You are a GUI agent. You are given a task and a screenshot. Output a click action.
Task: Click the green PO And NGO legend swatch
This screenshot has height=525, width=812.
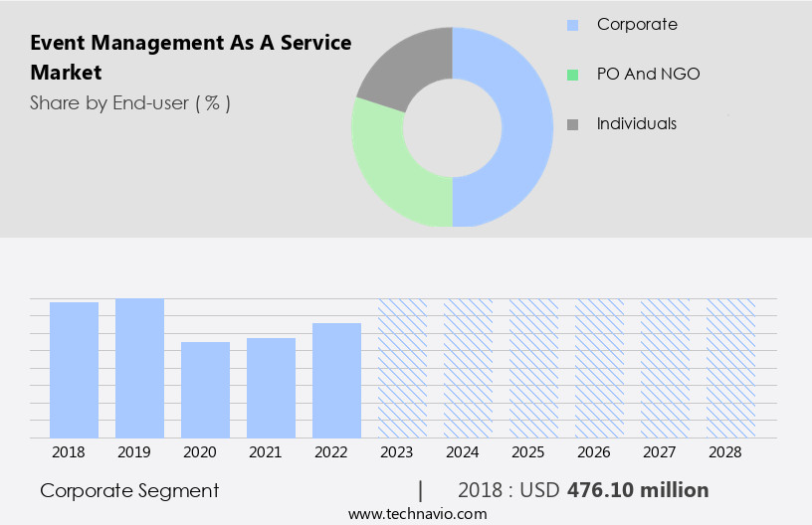point(572,75)
